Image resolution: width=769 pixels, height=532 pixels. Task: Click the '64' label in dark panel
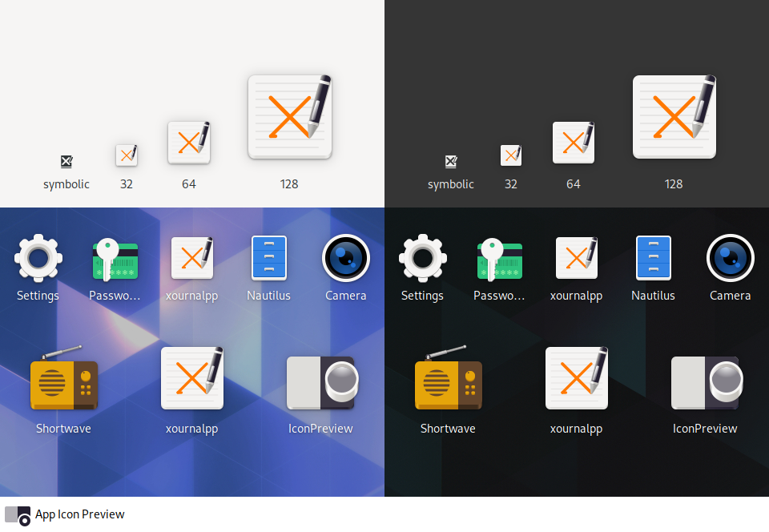pyautogui.click(x=574, y=183)
